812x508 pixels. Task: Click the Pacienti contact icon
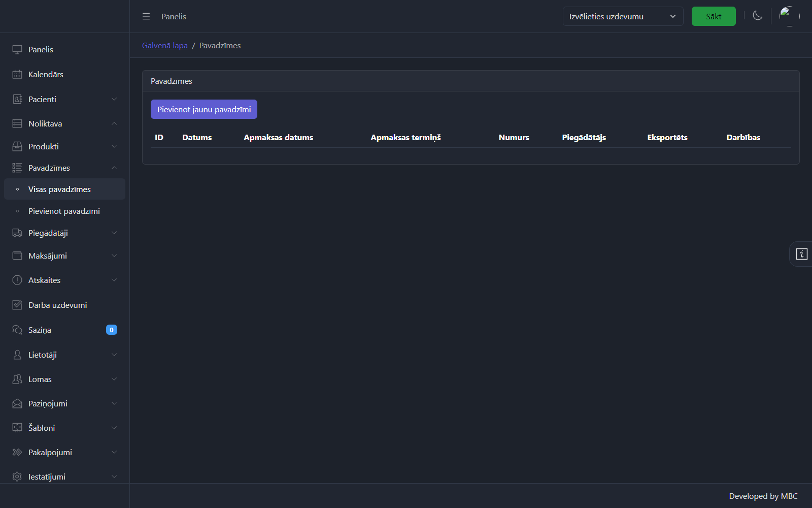tap(17, 99)
